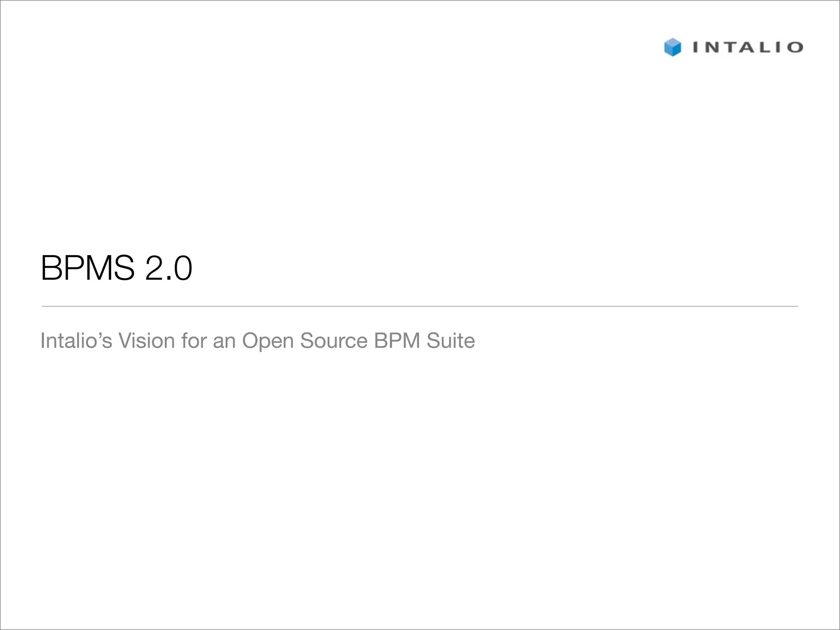Screen dimensions: 840x630
Task: Click the word Suite in the subtitle
Action: 451,340
